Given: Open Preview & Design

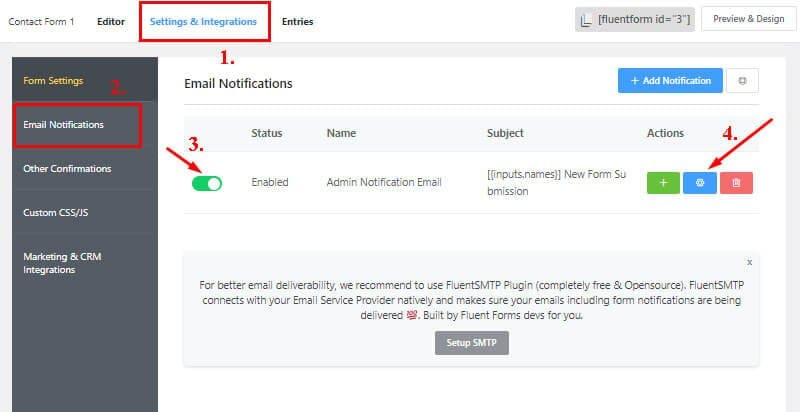Looking at the screenshot, I should pos(748,19).
